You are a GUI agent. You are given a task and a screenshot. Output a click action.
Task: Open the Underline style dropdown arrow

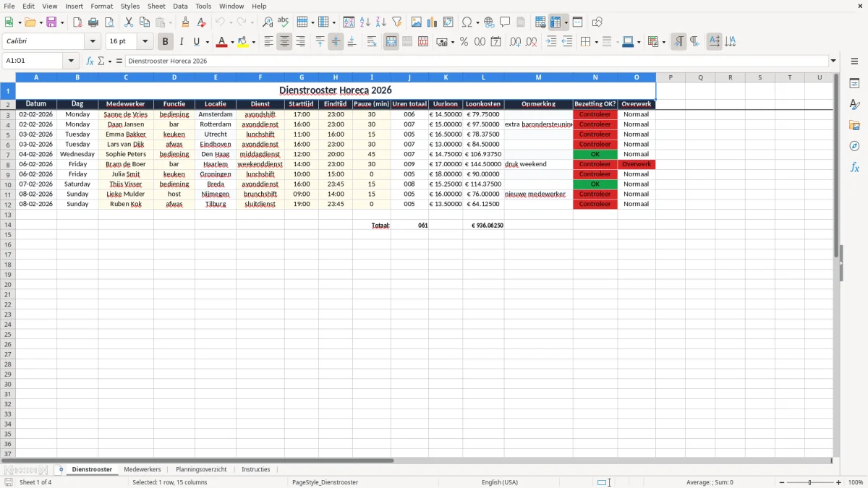pyautogui.click(x=207, y=42)
